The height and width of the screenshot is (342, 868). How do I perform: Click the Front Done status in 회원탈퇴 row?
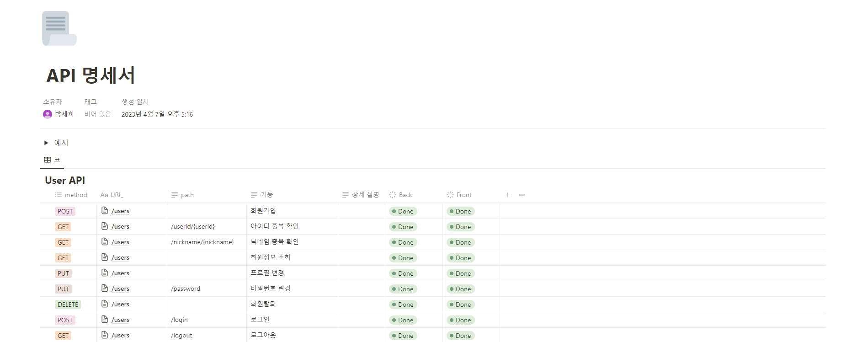tap(460, 305)
